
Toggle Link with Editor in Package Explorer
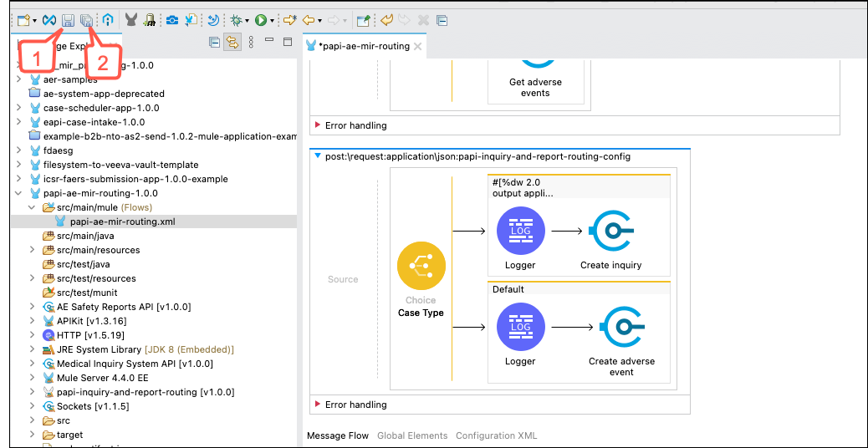232,42
